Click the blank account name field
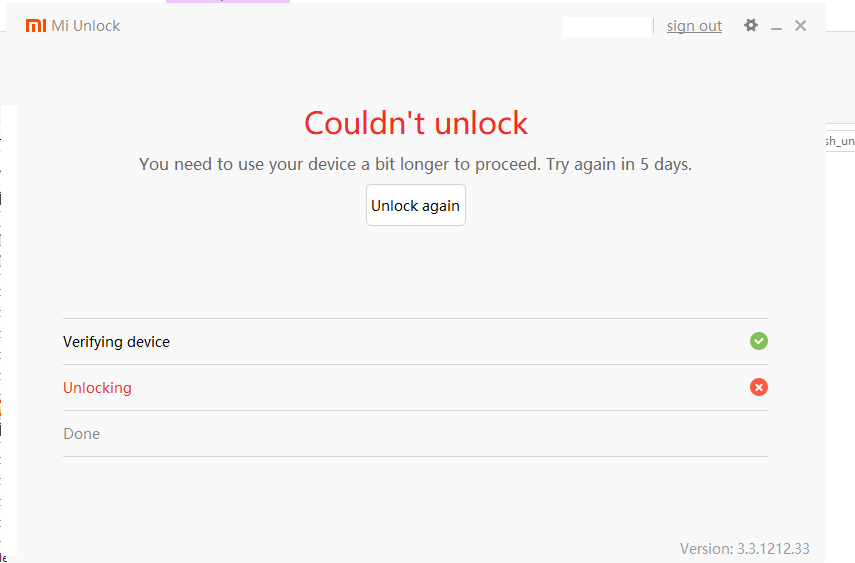 606,26
